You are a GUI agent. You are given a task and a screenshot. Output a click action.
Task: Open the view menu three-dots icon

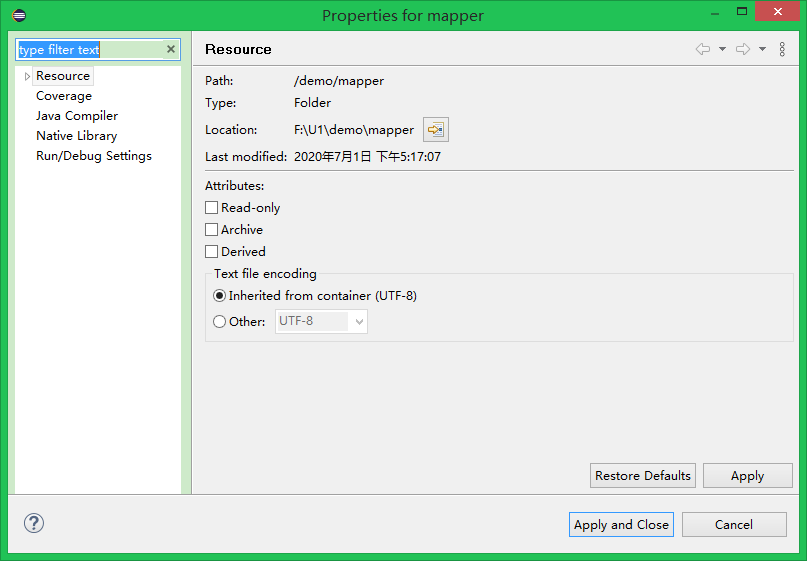click(x=782, y=49)
